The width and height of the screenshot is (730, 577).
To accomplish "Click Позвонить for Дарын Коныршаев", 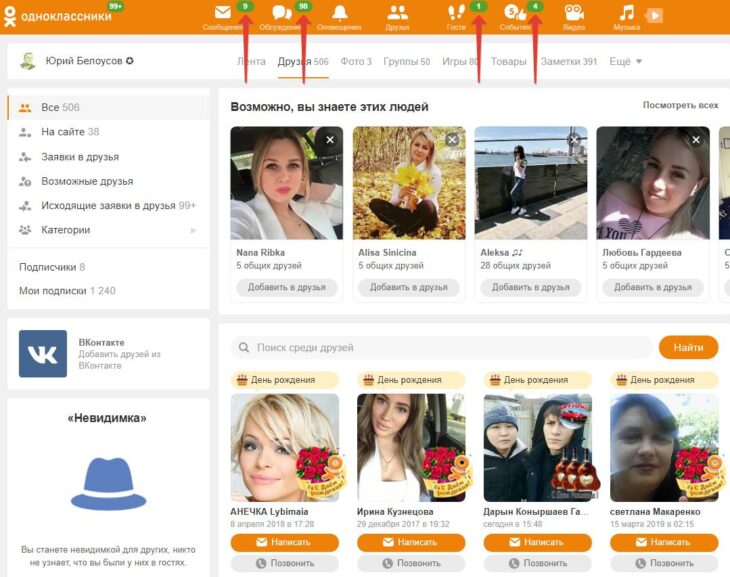I will (538, 563).
